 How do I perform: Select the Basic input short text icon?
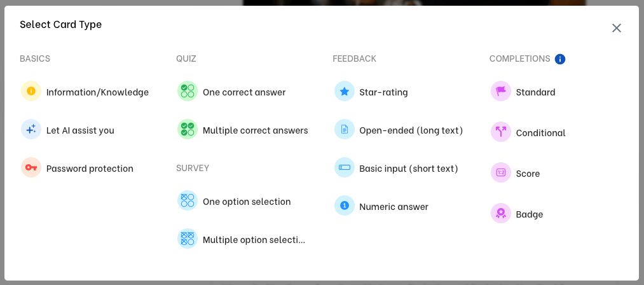tap(345, 168)
